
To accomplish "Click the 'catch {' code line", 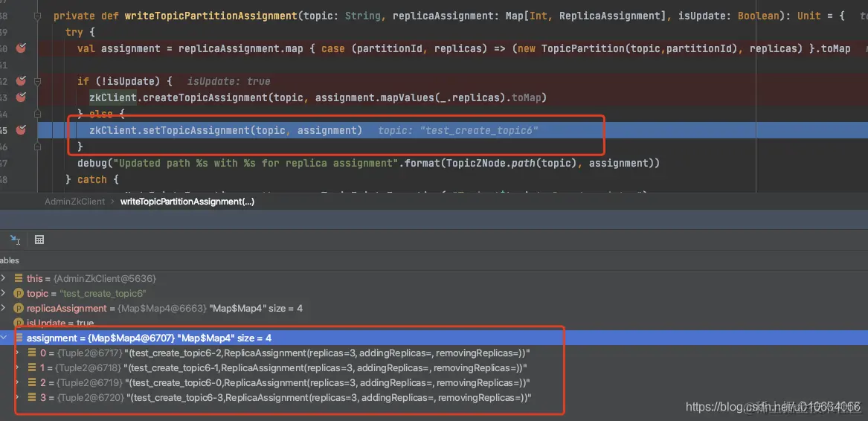I will [92, 179].
